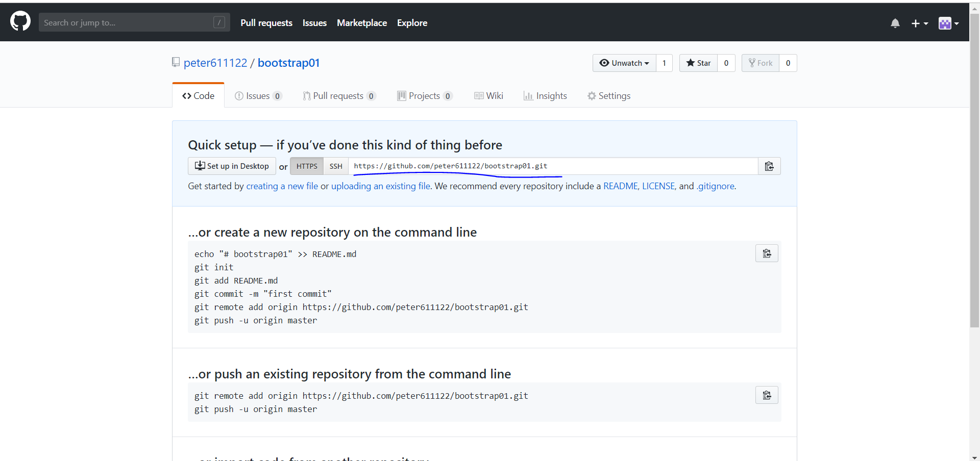Open the Wiki tab
The height and width of the screenshot is (461, 980).
click(489, 95)
